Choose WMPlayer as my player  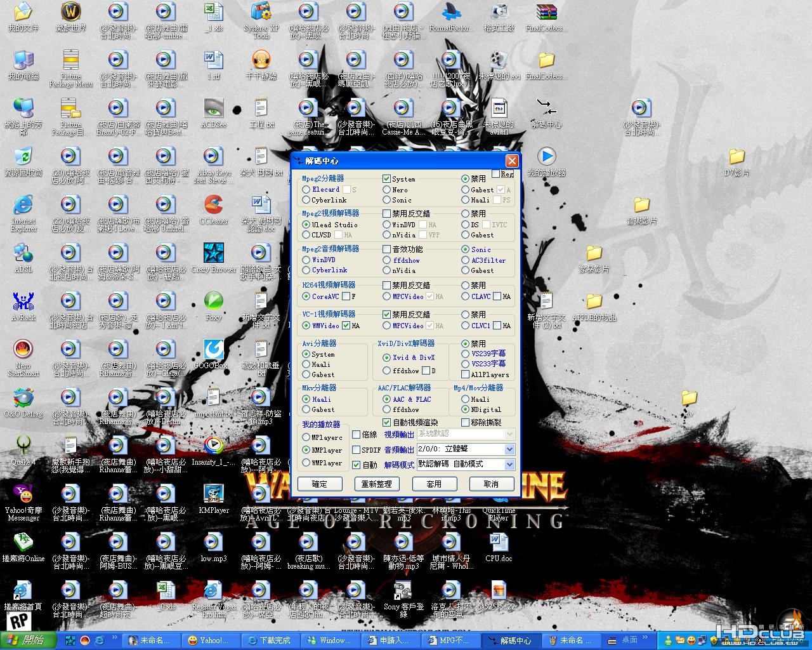point(306,463)
